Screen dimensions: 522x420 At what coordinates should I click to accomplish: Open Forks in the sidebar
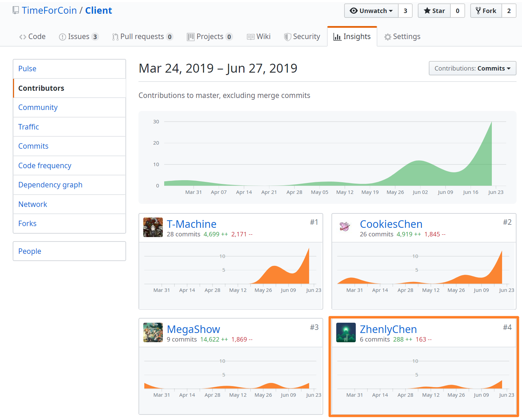[x=69, y=223]
